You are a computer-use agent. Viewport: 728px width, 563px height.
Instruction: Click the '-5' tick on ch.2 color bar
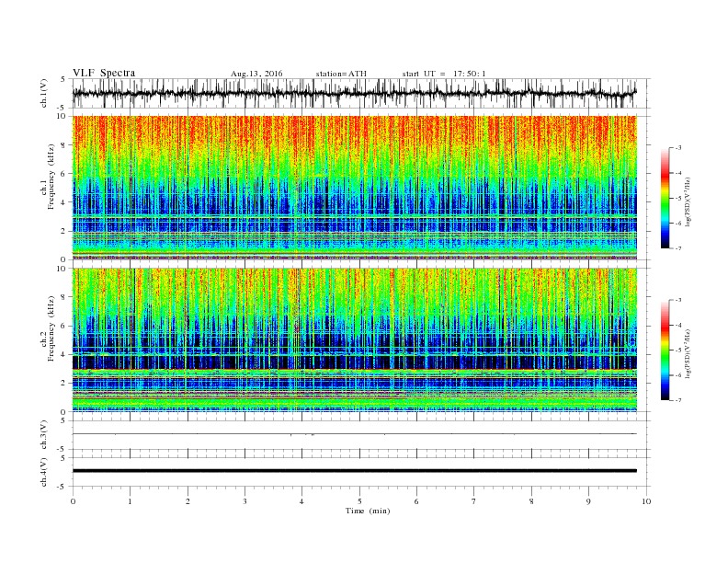coord(677,350)
